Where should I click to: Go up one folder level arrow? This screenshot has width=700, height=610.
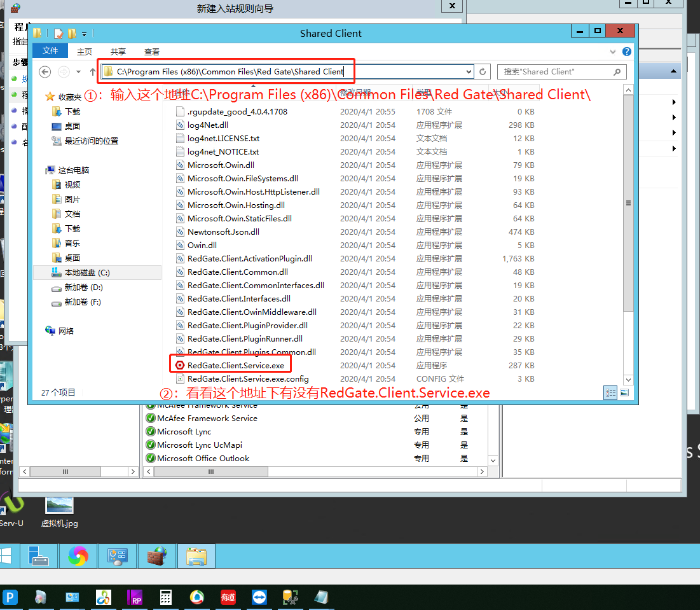pyautogui.click(x=92, y=72)
